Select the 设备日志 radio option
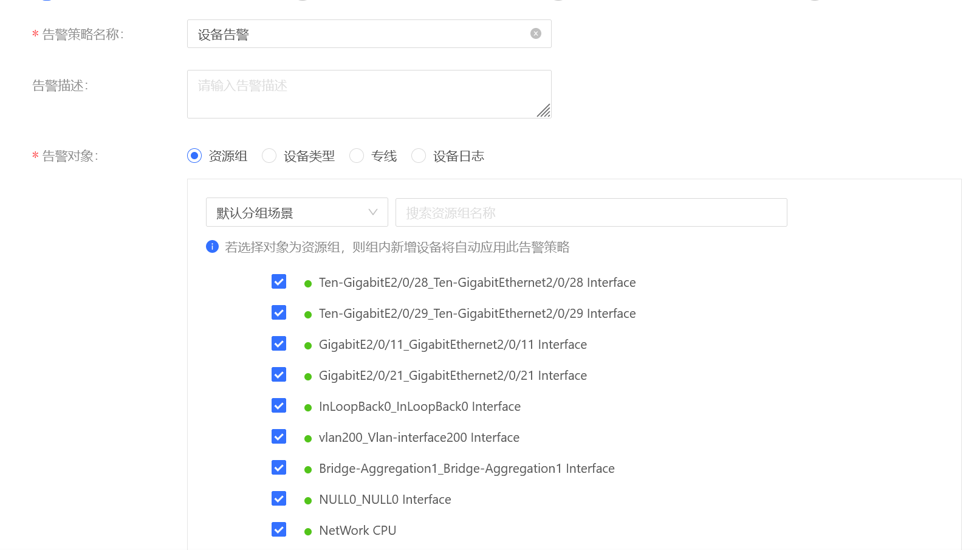The height and width of the screenshot is (550, 980). click(x=419, y=156)
